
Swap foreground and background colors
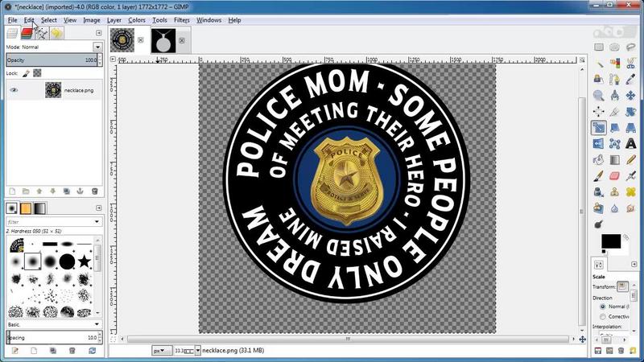(625, 237)
